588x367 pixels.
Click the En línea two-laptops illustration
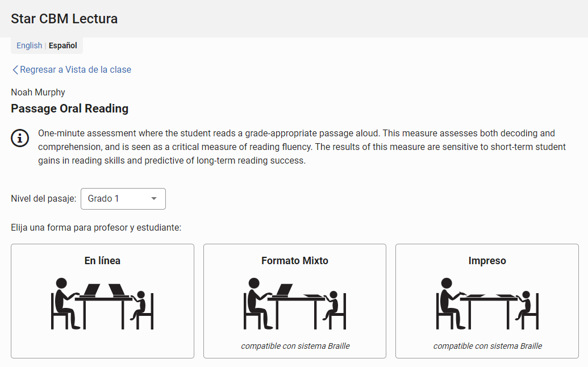pos(102,303)
